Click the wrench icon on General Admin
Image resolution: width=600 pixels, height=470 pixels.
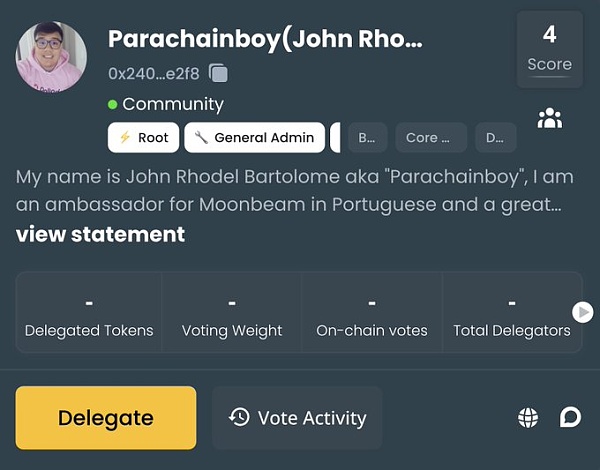[201, 138]
